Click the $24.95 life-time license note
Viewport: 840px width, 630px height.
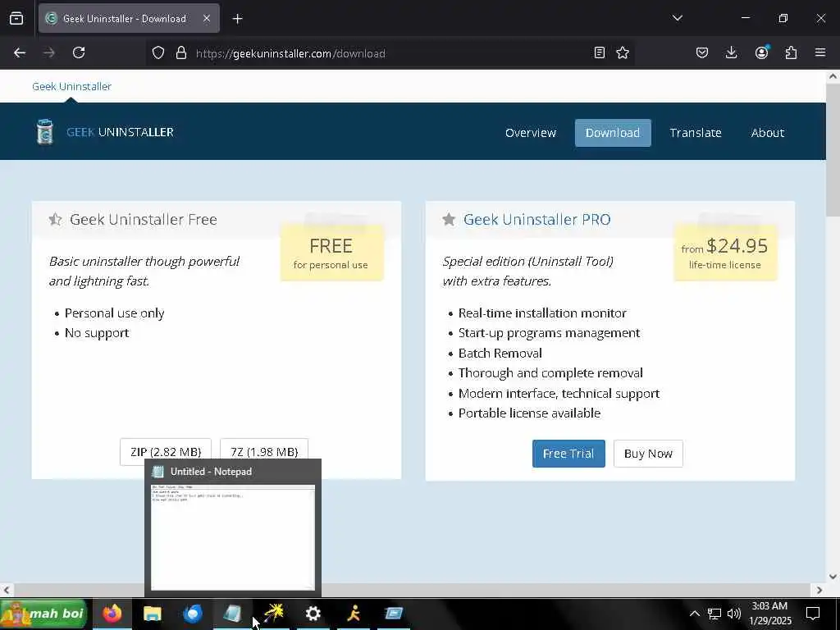[725, 253]
